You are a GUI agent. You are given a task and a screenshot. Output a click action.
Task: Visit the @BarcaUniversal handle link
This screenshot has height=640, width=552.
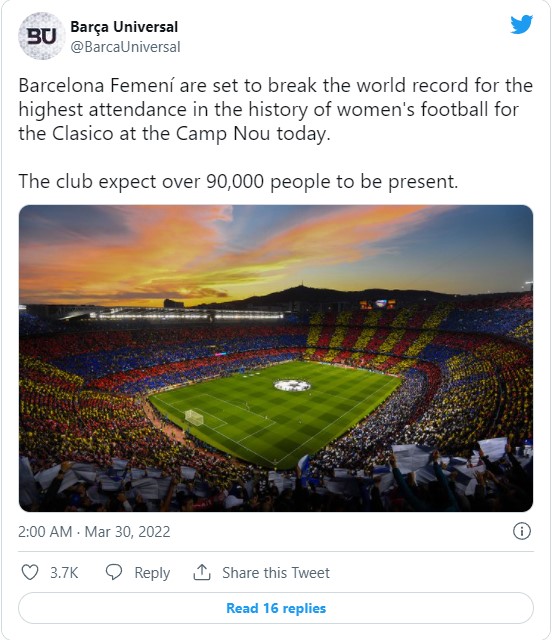(125, 47)
